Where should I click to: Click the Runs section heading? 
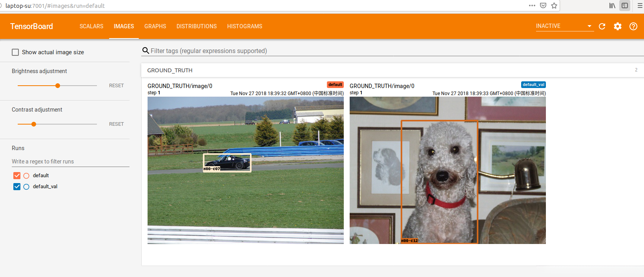click(x=18, y=148)
